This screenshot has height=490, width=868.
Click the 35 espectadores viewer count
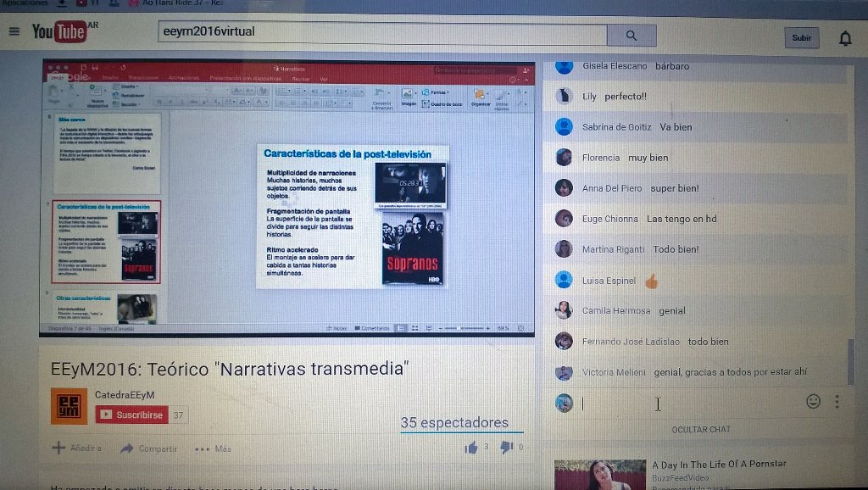coord(454,422)
